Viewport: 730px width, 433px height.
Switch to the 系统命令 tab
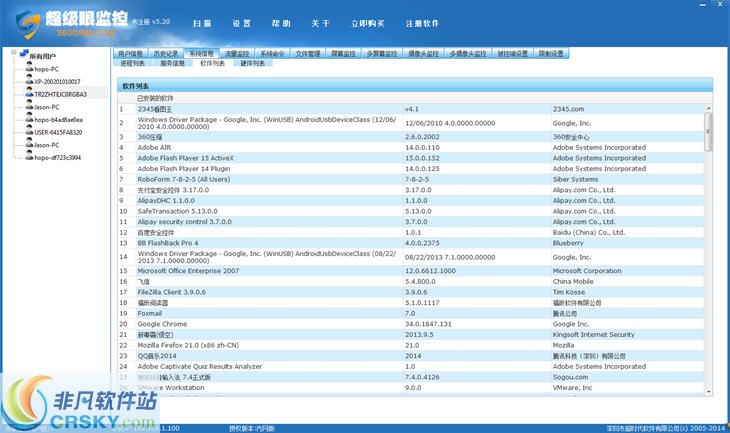(272, 54)
